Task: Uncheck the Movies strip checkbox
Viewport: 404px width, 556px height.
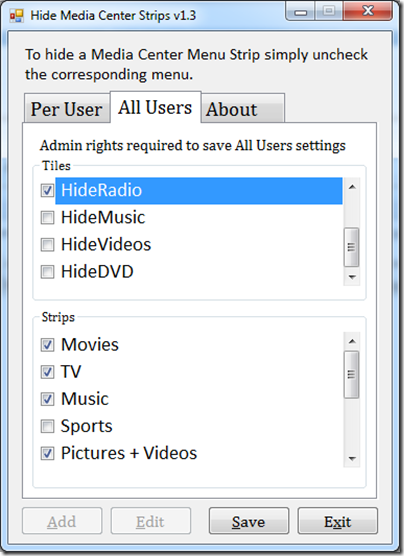Action: coord(48,345)
